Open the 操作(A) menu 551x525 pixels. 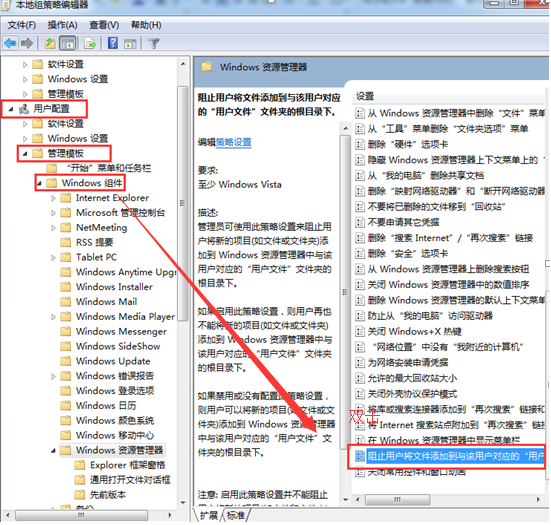(x=62, y=25)
